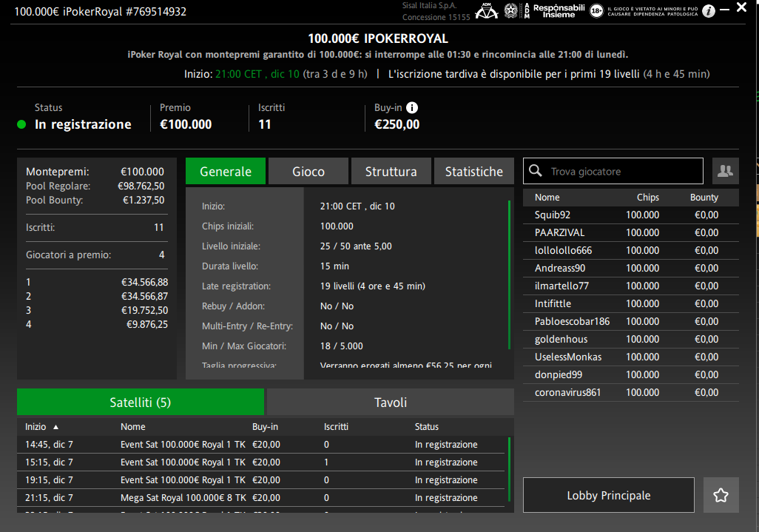This screenshot has width=759, height=532.
Task: Click the Pool Bounty value €1.237,50
Action: pyautogui.click(x=144, y=200)
